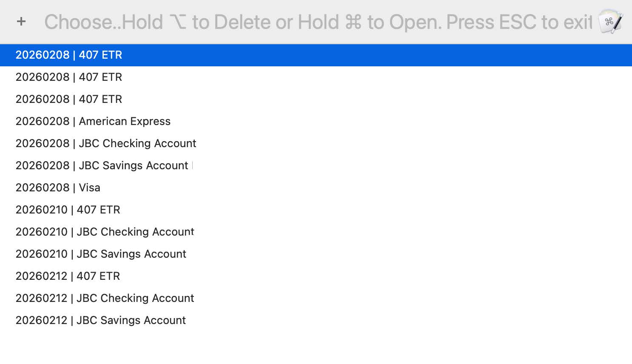Image resolution: width=632 pixels, height=364 pixels.
Task: Pick the 20260210 | 407 ETR entry
Action: (68, 210)
